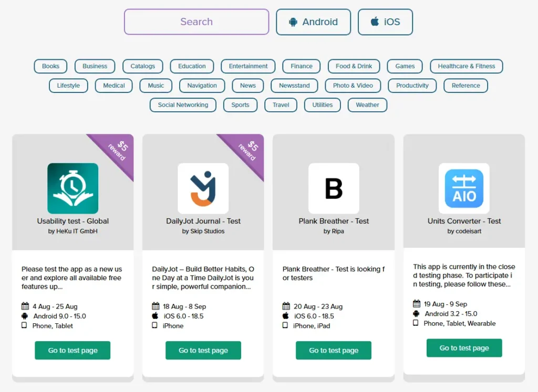The width and height of the screenshot is (538, 392).
Task: Go to test page for DailyJot Journal
Action: pos(203,350)
